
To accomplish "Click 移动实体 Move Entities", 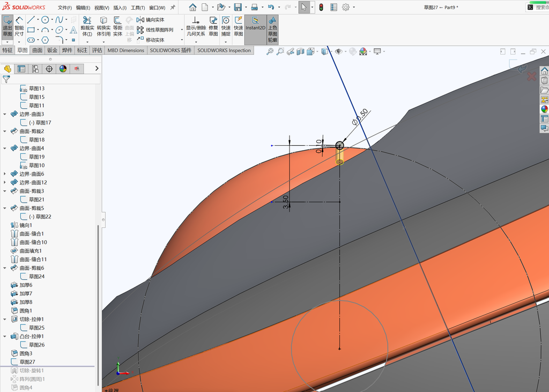I will (x=151, y=40).
